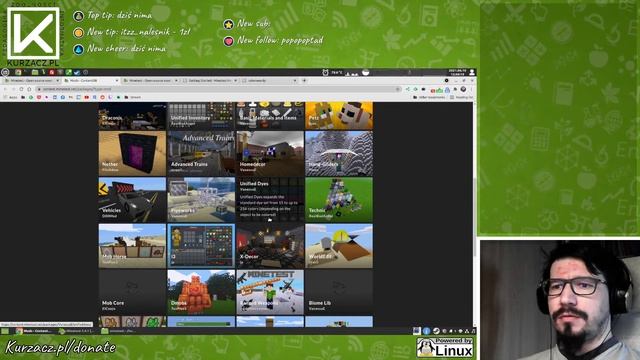The image size is (640, 360).
Task: Open the browser profile avatar
Action: pyautogui.click(x=463, y=89)
